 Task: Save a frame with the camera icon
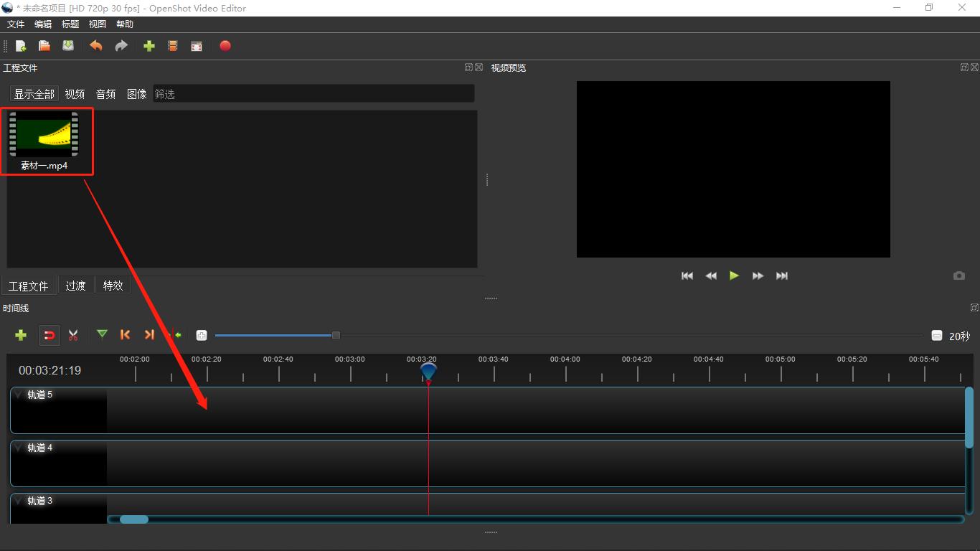959,275
